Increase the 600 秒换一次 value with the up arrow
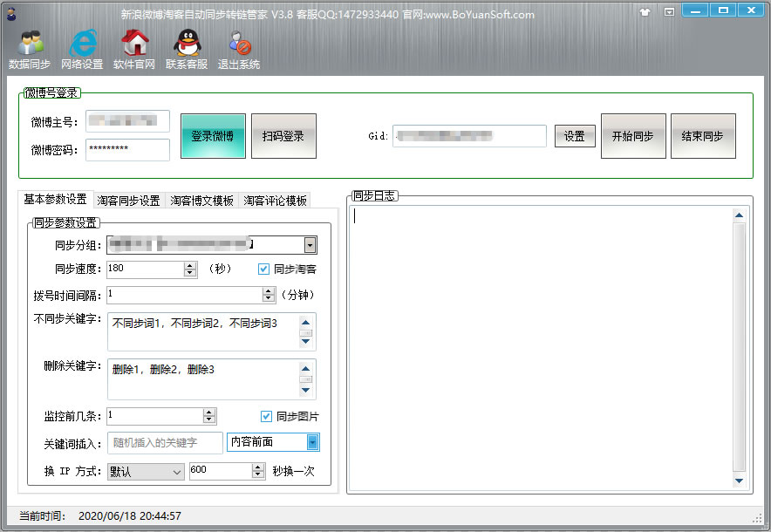The image size is (771, 532). (258, 467)
